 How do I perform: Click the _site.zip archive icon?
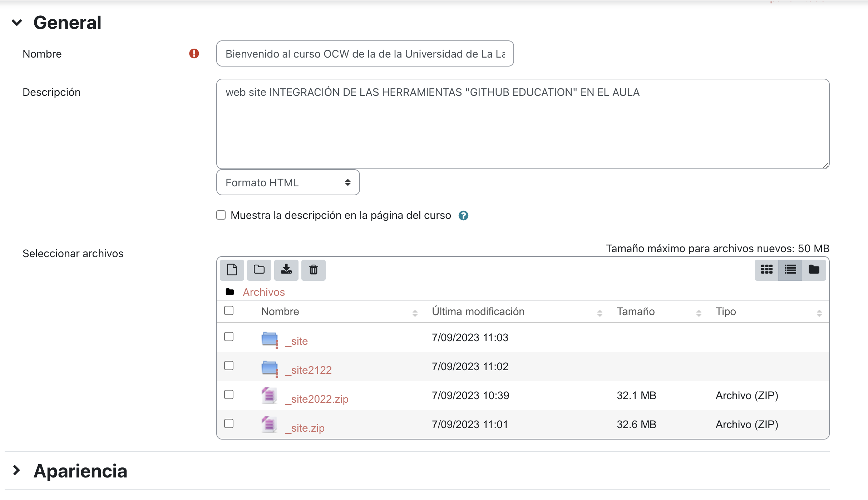[x=269, y=425]
